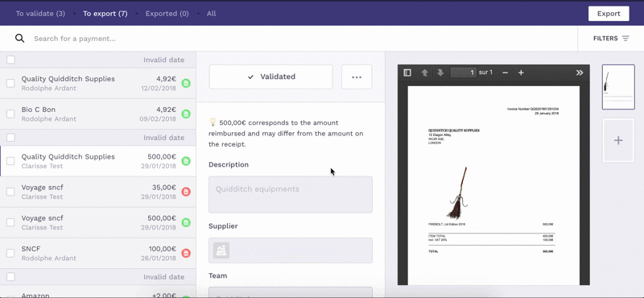
Task: Open the three-dots more options menu
Action: 357,77
